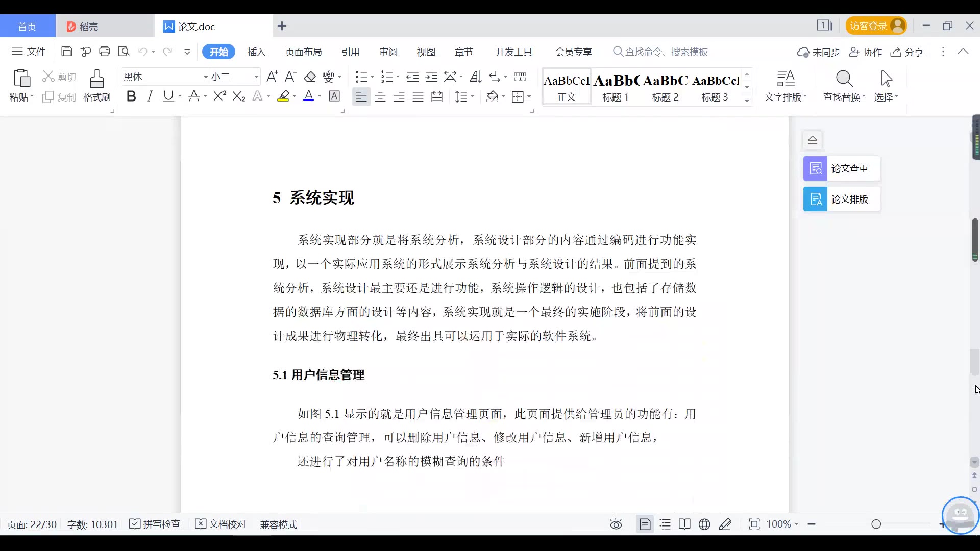This screenshot has height=551, width=980.
Task: Click the Print icon in quick toolbar
Action: [105, 52]
